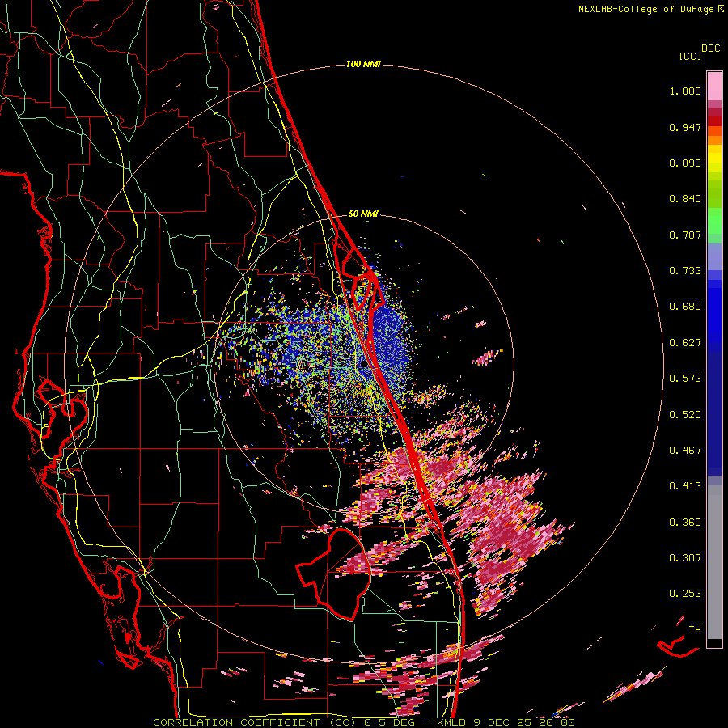Pick the light pink colorbar segment near 1.000

(714, 87)
